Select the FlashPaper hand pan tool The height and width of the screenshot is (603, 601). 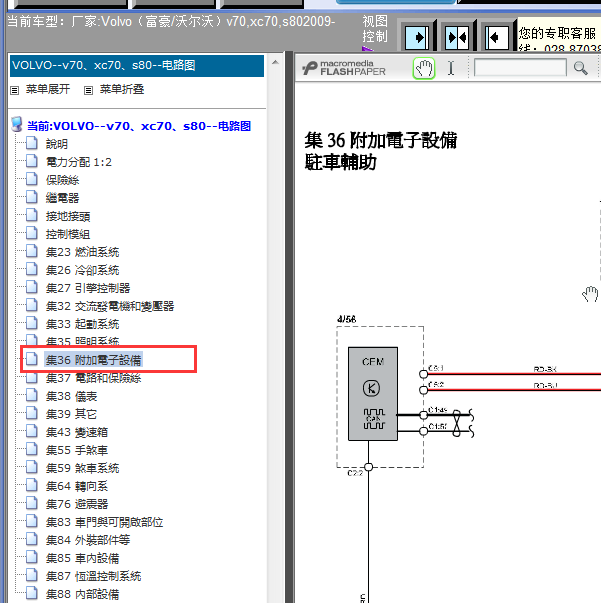pyautogui.click(x=423, y=68)
